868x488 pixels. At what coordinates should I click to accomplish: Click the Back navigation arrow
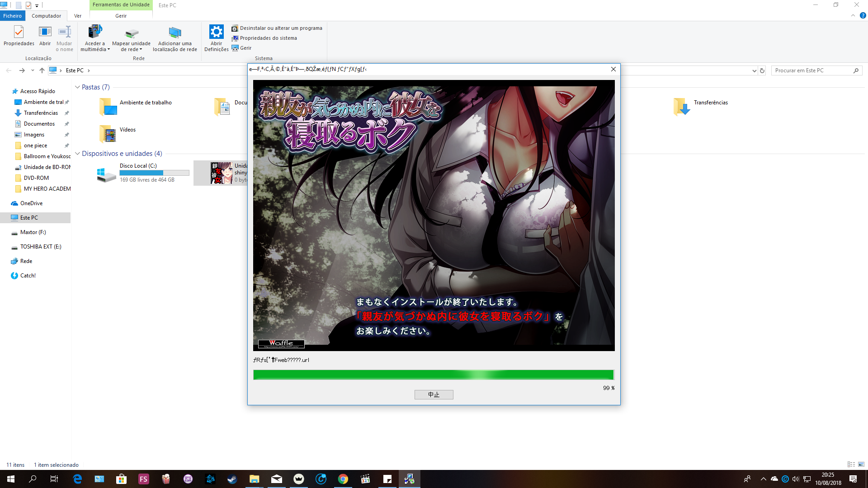tap(9, 70)
